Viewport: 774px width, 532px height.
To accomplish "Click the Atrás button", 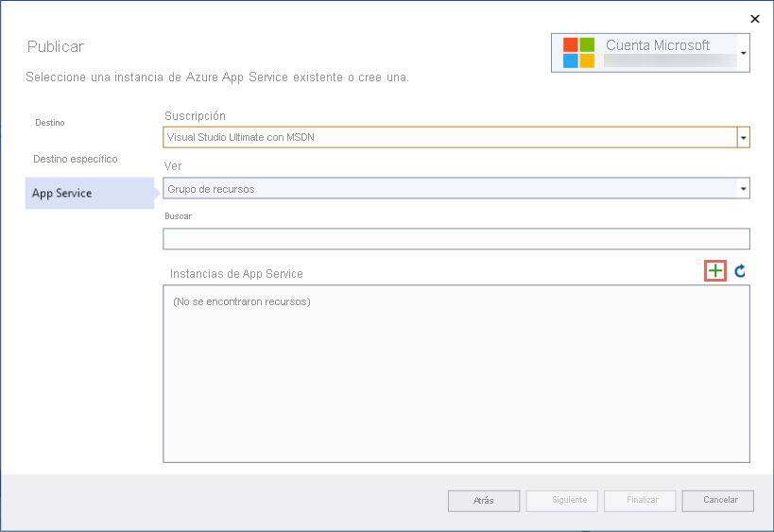I will coord(484,501).
